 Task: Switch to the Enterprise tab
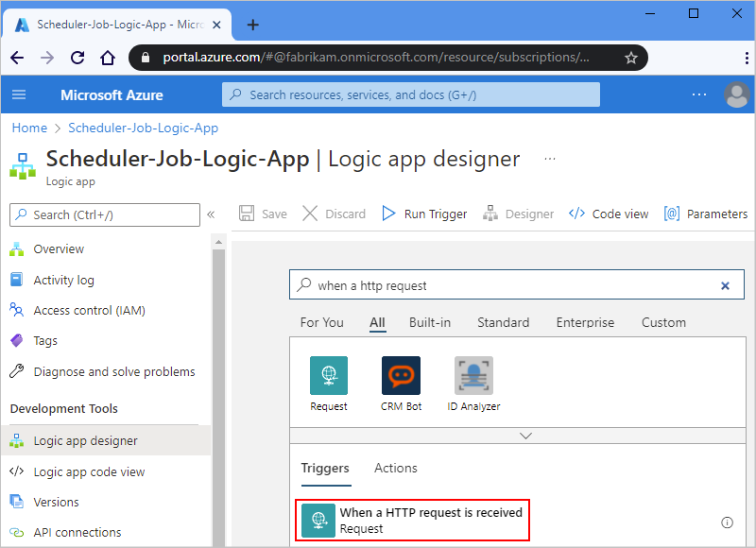(585, 322)
